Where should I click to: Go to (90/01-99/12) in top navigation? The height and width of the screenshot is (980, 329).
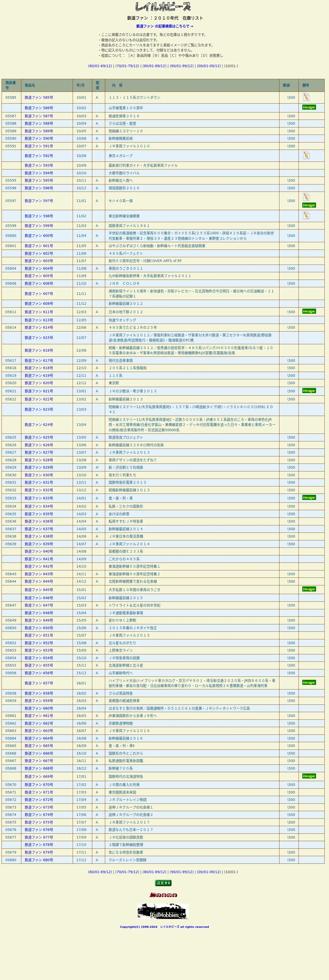point(182,66)
